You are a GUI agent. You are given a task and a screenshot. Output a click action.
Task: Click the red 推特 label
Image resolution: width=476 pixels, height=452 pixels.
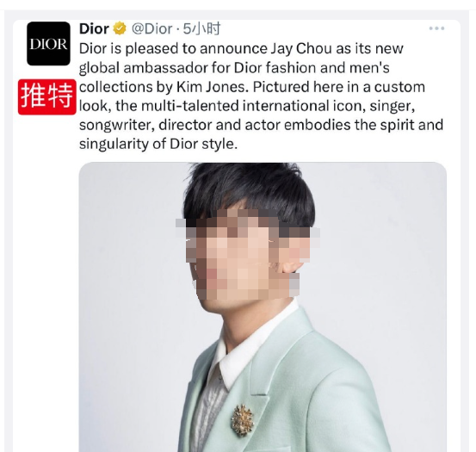47,96
